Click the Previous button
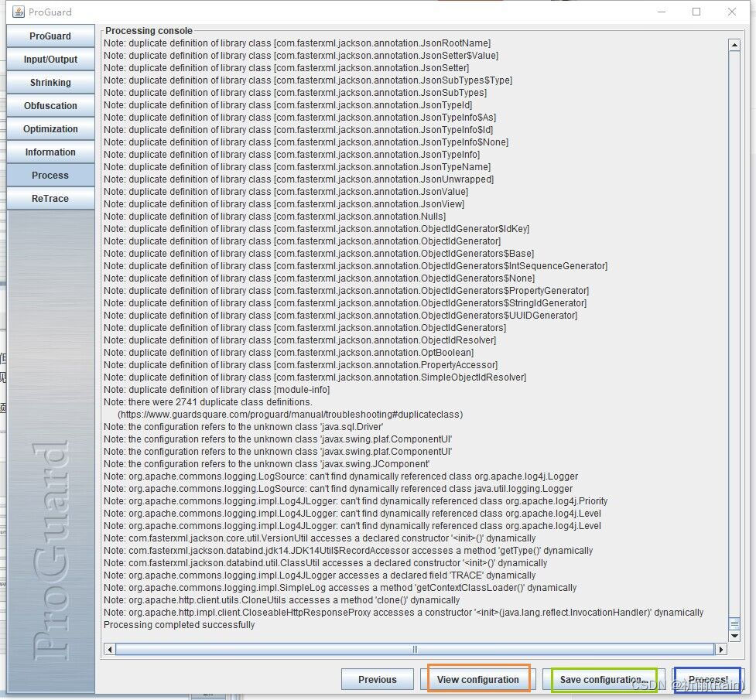Viewport: 756px width, 700px height. click(377, 679)
